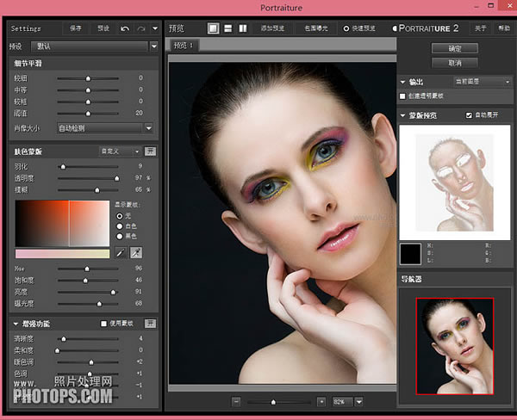Click the zoom out minus button
Image resolution: width=517 pixels, height=420 pixels.
(x=236, y=401)
